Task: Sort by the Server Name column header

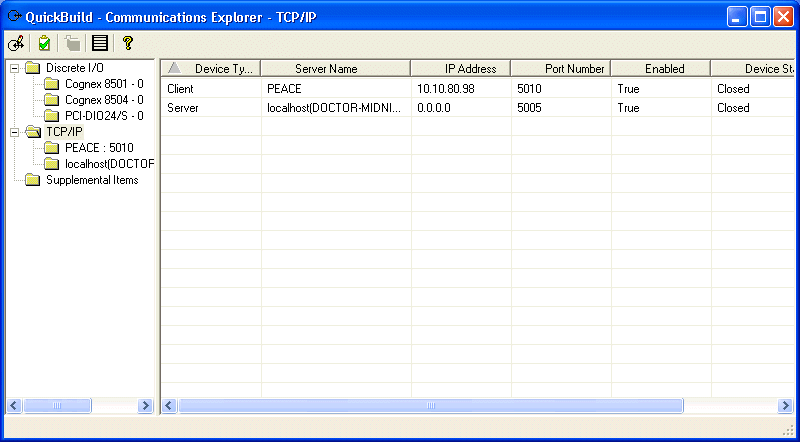Action: coord(336,68)
